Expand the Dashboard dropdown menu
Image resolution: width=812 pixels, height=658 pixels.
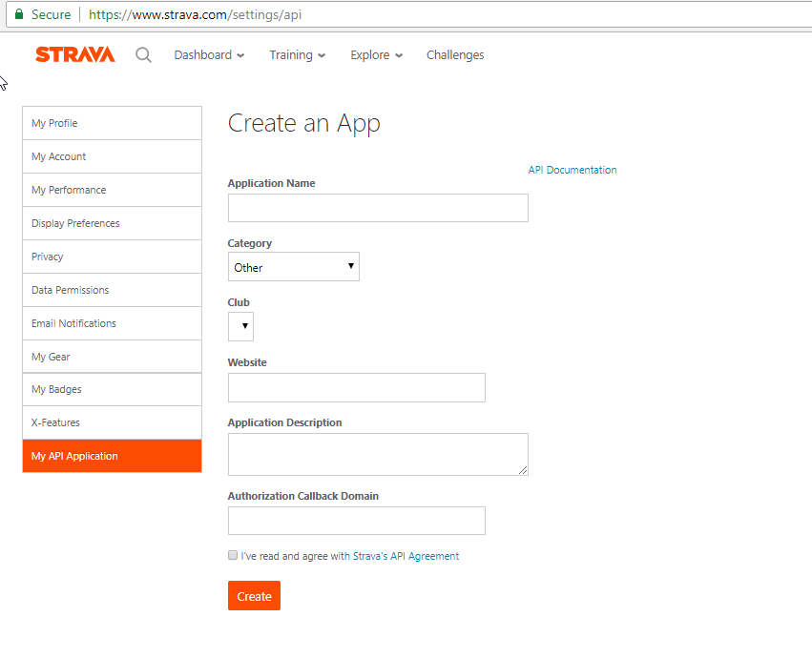209,55
